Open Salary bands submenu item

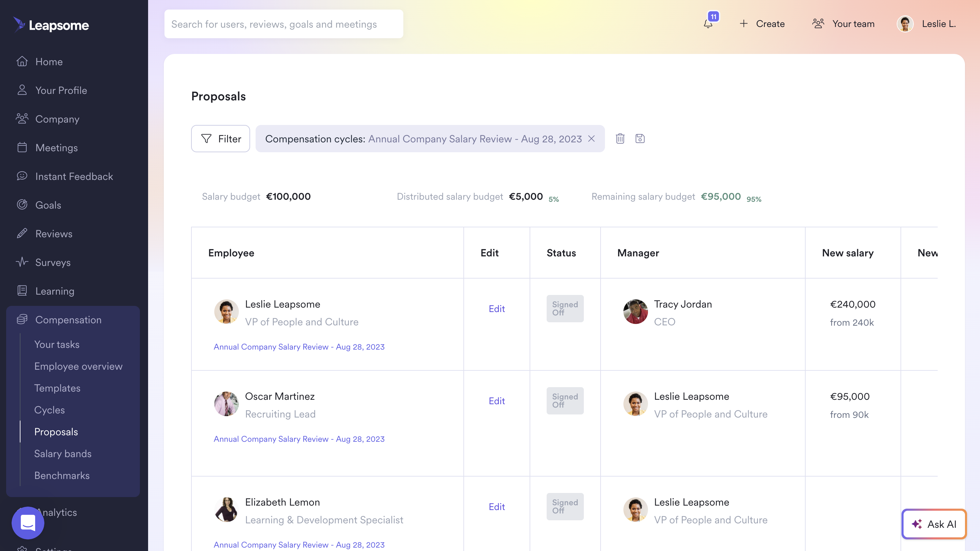tap(63, 454)
